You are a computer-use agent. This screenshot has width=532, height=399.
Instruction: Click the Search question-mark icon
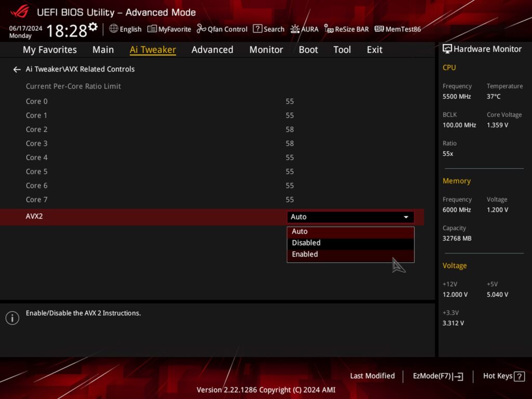[x=258, y=29]
